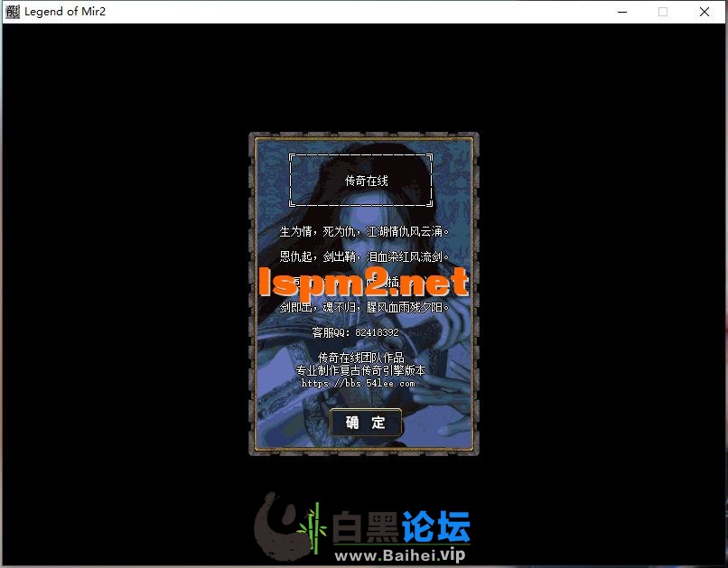Click the Legend of Mir2 window title text
Viewport: 728px width, 568px height.
65,12
